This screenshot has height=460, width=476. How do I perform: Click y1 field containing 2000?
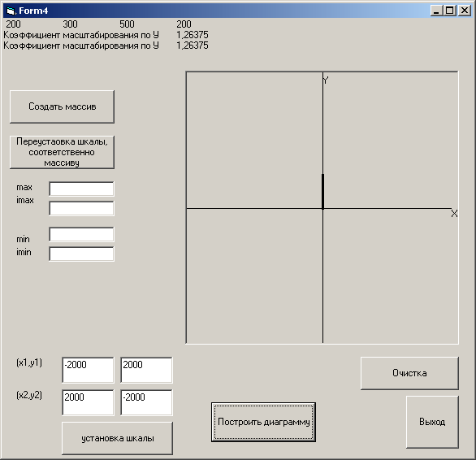tap(146, 370)
